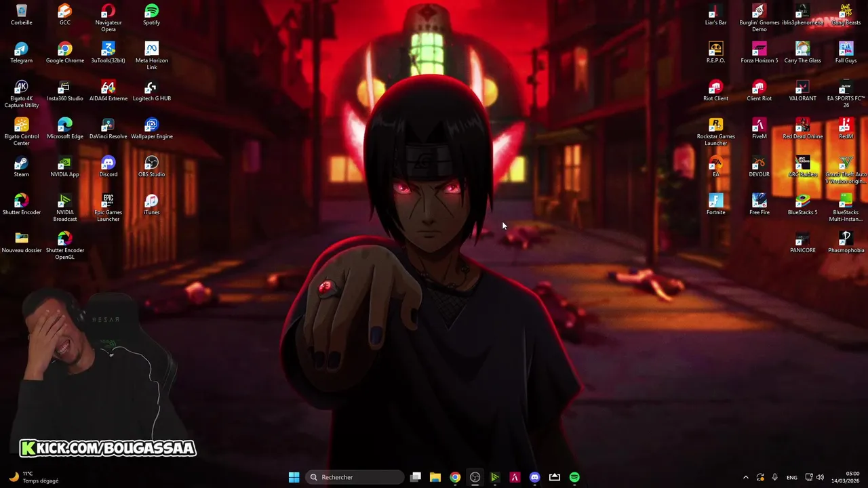
Task: Select the Nouveau dossier folder
Action: [x=22, y=243]
